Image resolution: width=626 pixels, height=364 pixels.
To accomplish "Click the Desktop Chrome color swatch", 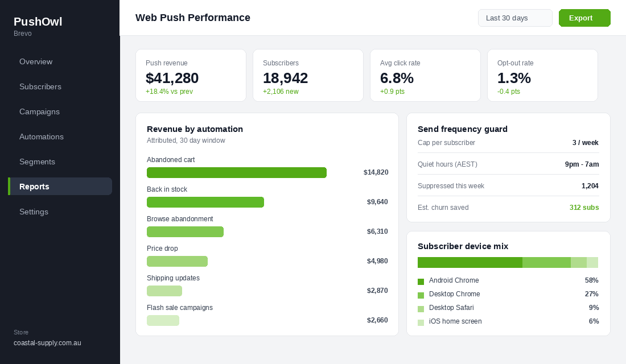I will point(421,295).
